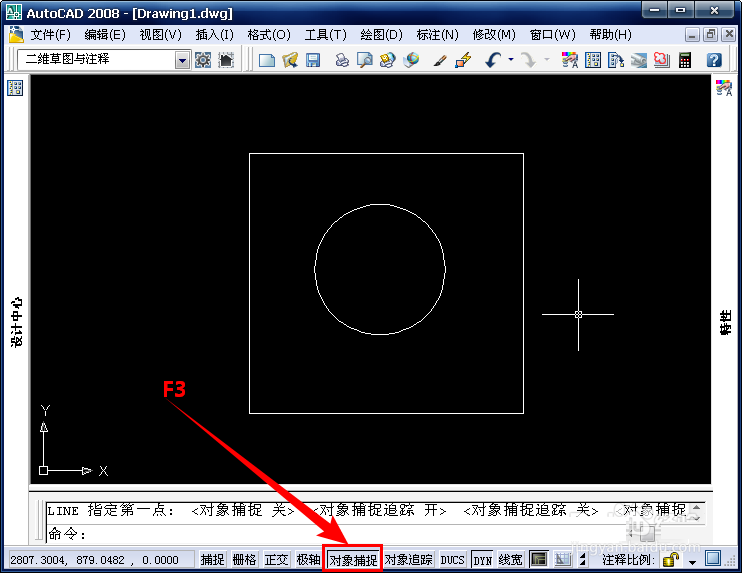Toggle 极轴 polar tracking in status bar
The height and width of the screenshot is (573, 742).
(309, 560)
